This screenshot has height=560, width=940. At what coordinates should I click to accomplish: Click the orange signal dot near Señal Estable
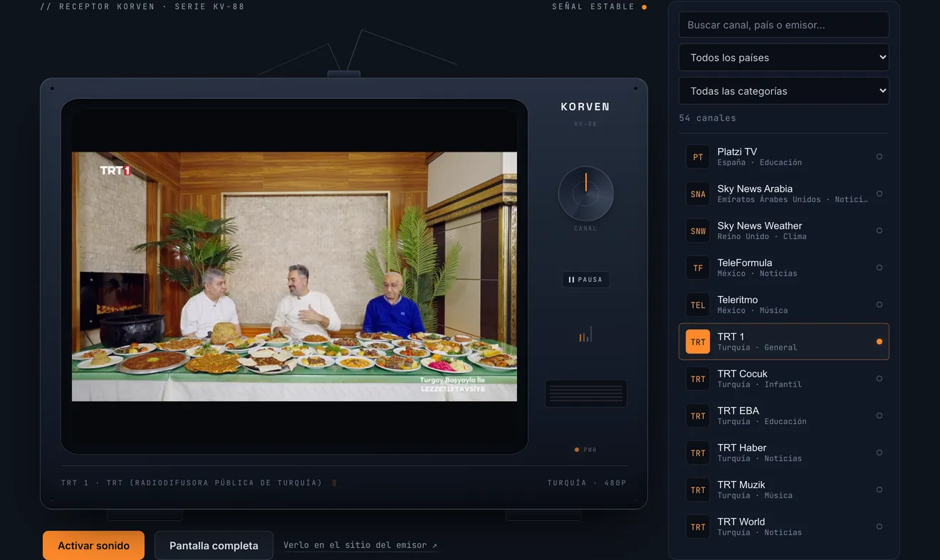point(644,7)
